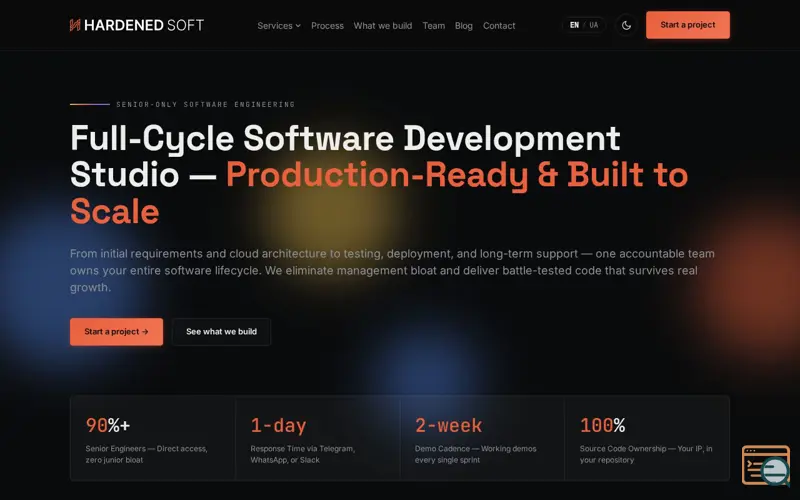Click Your IP, in your repository text
This screenshot has width=800, height=500.
[x=646, y=454]
